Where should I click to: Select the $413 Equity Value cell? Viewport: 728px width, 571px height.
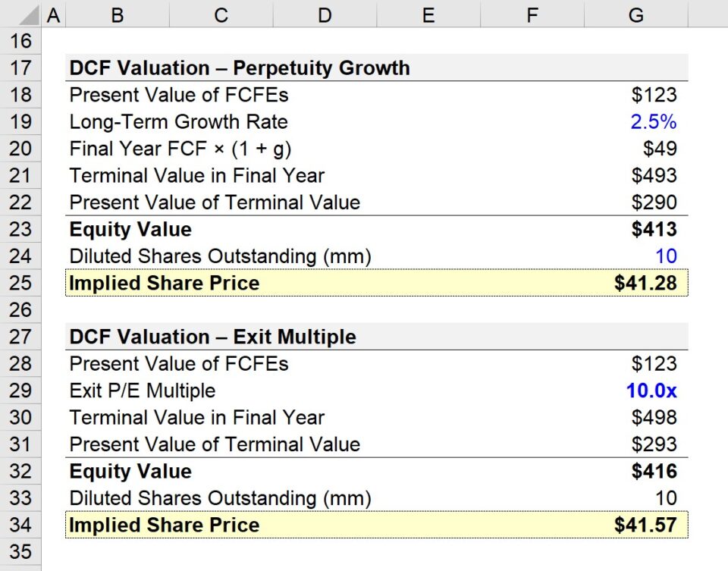654,230
